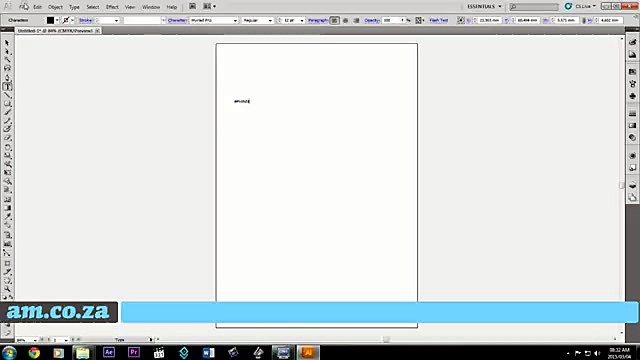The image size is (640, 360).
Task: Open the Arrange Documents dropdown
Action: pos(209,7)
